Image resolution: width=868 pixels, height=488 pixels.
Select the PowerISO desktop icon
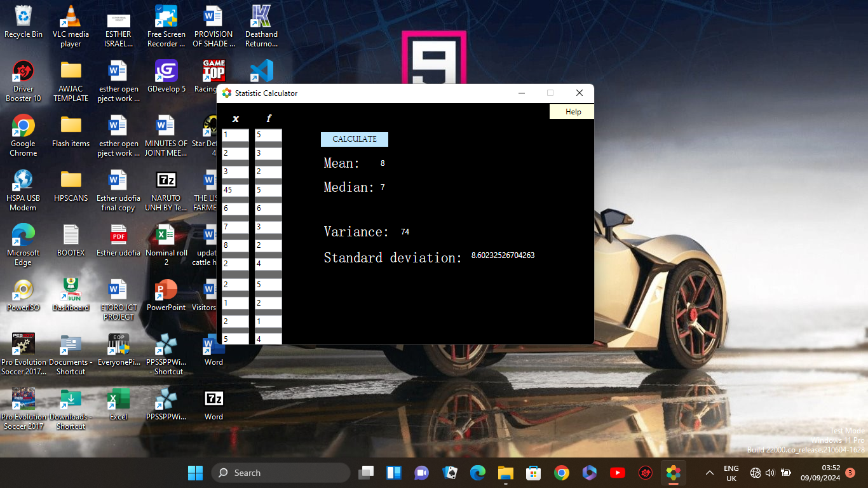[24, 295]
